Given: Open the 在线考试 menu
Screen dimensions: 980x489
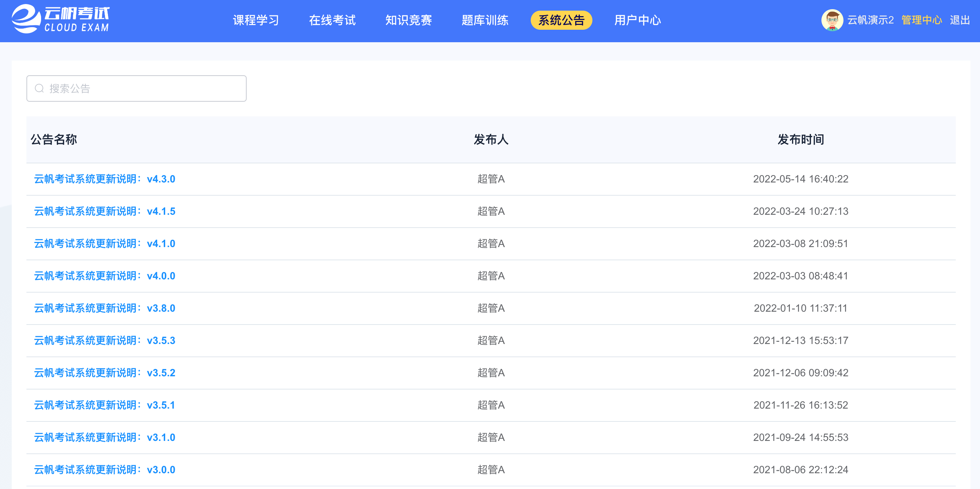Looking at the screenshot, I should [332, 20].
